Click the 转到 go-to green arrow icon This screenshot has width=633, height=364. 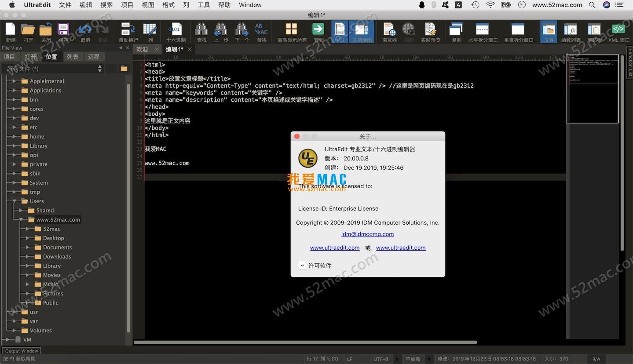[x=318, y=32]
